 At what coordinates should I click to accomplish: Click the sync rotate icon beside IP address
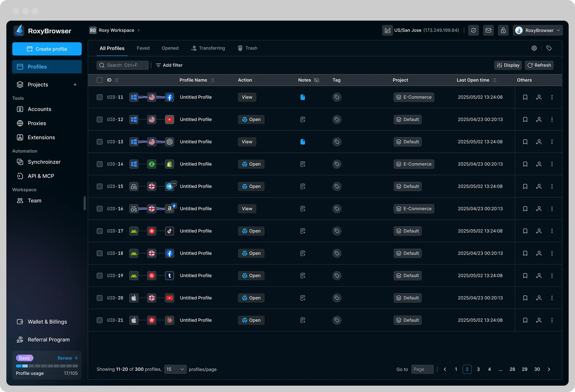473,30
